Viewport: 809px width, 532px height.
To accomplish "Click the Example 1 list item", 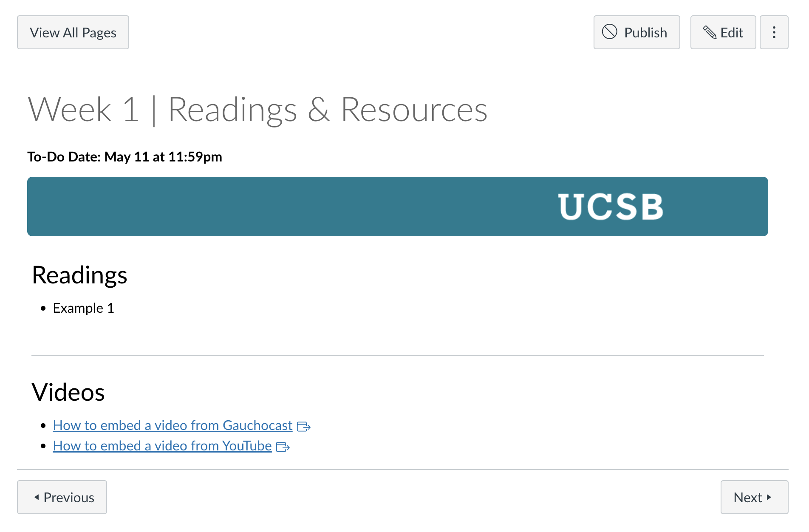I will coord(83,308).
